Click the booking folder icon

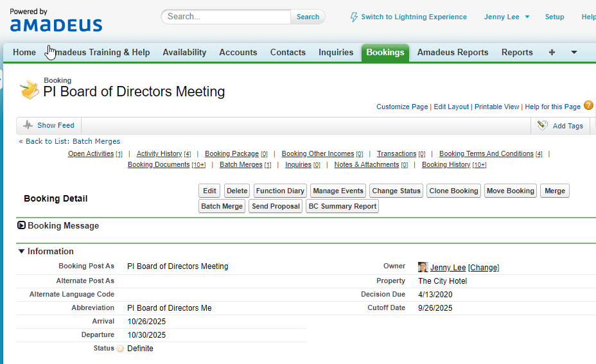tap(30, 90)
